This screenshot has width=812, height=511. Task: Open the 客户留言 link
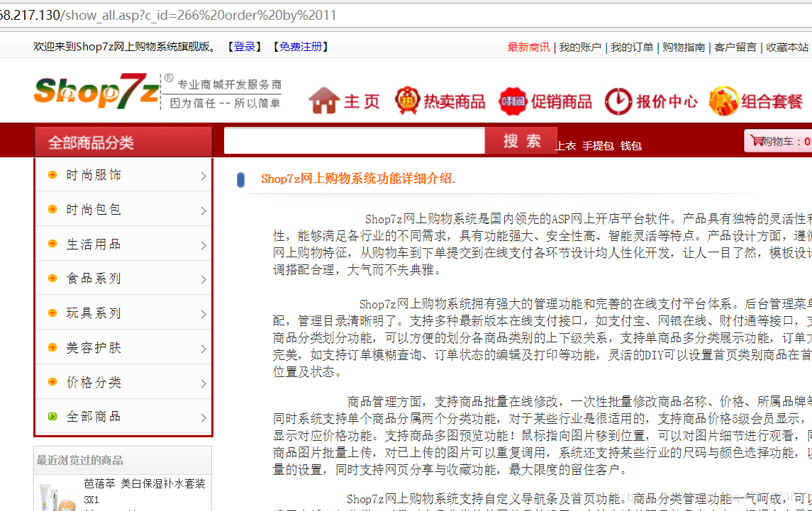click(x=735, y=47)
